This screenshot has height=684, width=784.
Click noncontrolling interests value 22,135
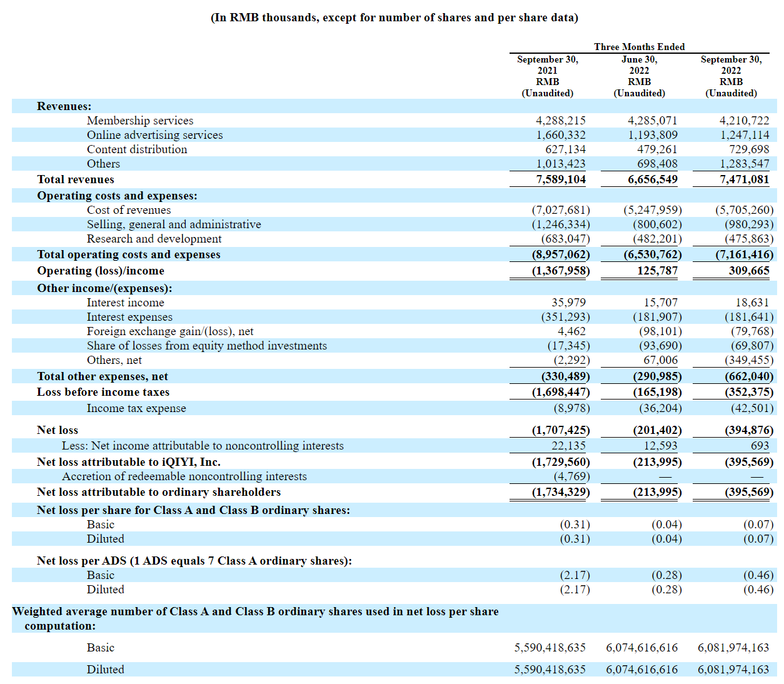pyautogui.click(x=568, y=446)
